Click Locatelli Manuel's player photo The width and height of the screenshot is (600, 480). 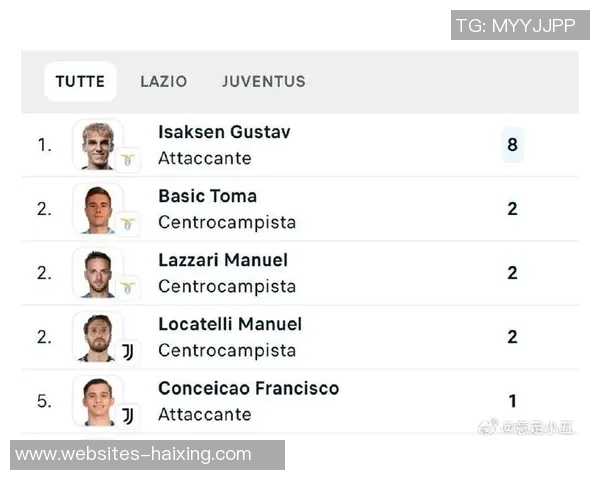98,337
